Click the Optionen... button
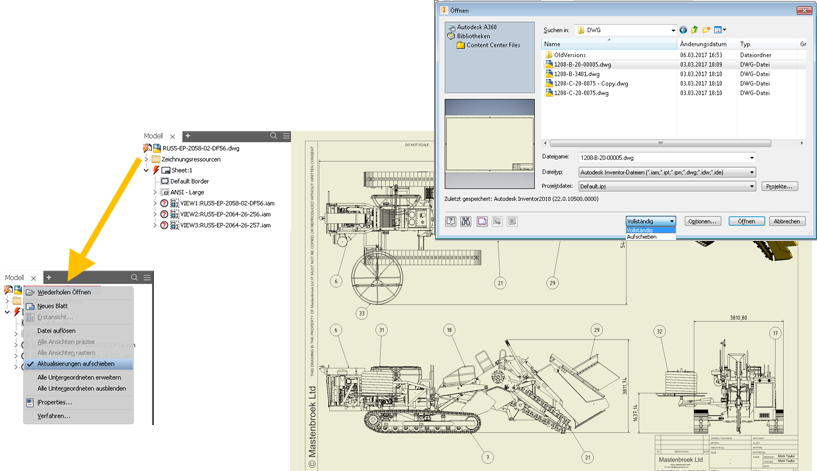Image resolution: width=817 pixels, height=471 pixels. click(x=702, y=221)
